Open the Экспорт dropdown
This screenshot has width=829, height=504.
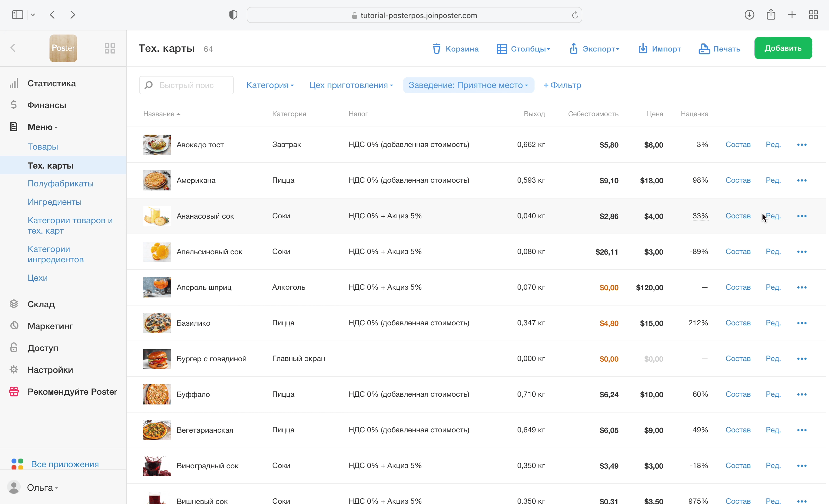(x=594, y=49)
